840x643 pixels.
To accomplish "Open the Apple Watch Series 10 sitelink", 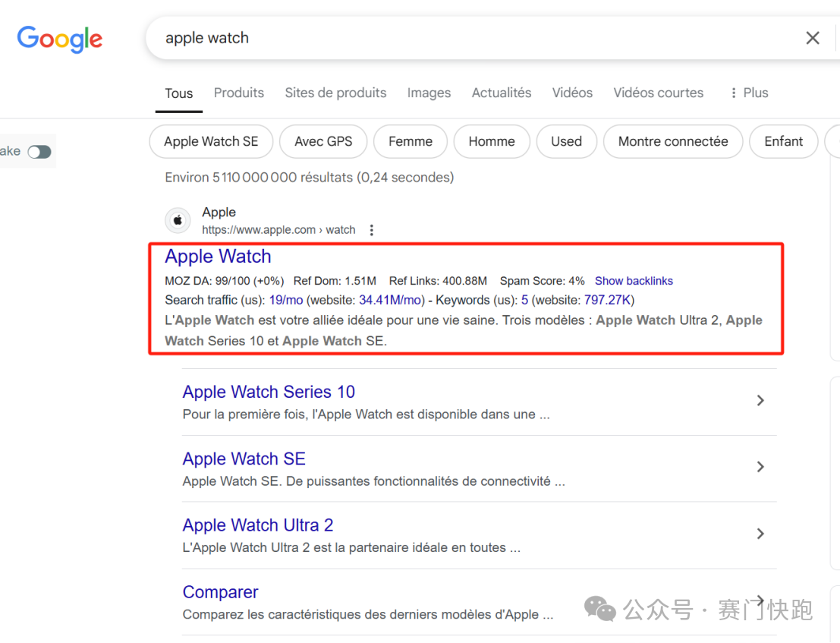I will coord(269,392).
